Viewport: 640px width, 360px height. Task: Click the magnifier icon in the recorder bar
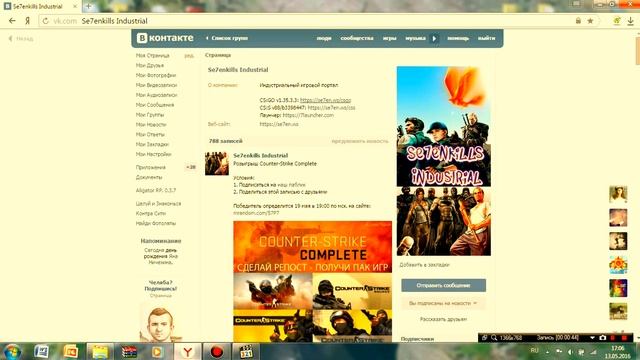click(x=494, y=338)
